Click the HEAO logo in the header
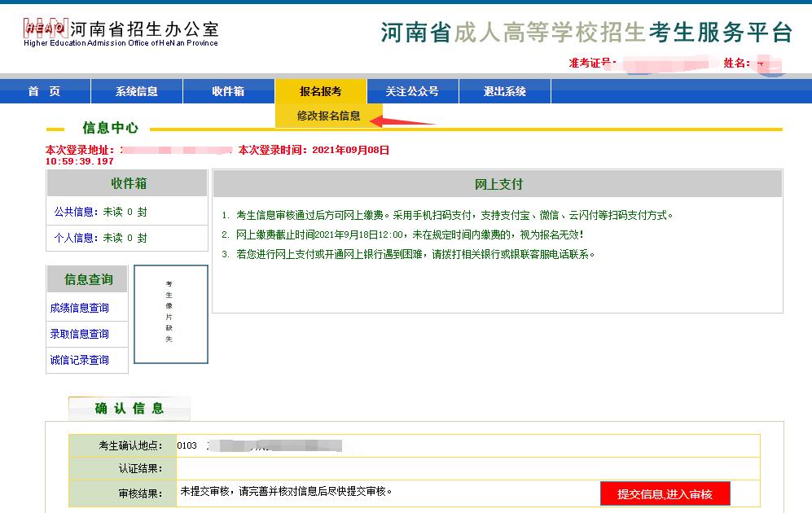This screenshot has height=513, width=812. [45, 28]
